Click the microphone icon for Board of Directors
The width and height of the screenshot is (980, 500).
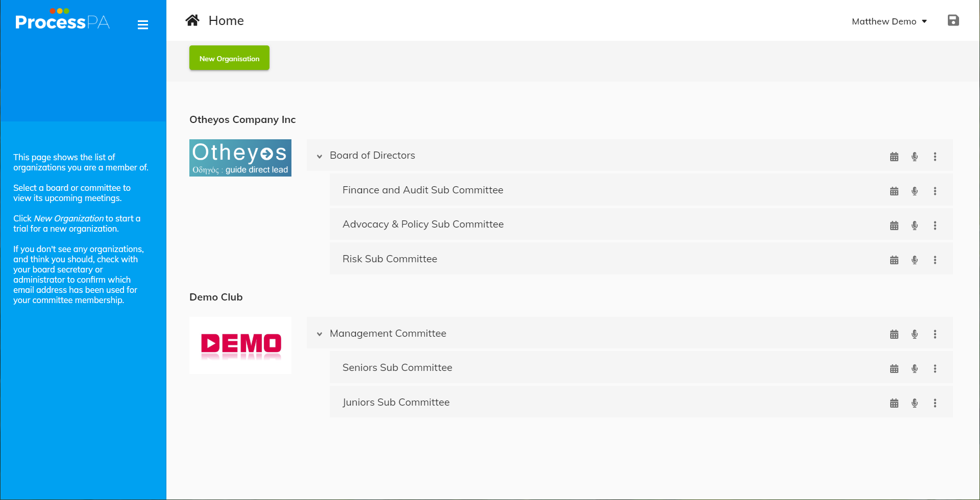pos(914,156)
